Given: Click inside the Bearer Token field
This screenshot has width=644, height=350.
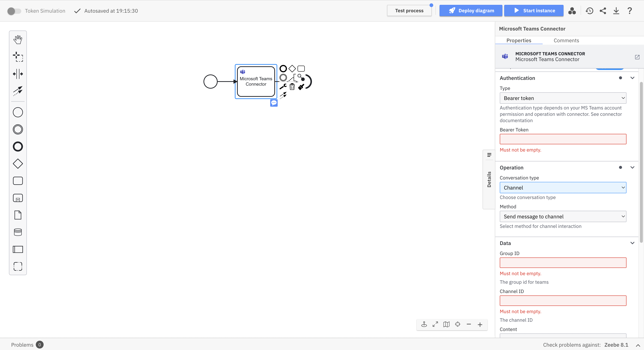Looking at the screenshot, I should [x=563, y=139].
